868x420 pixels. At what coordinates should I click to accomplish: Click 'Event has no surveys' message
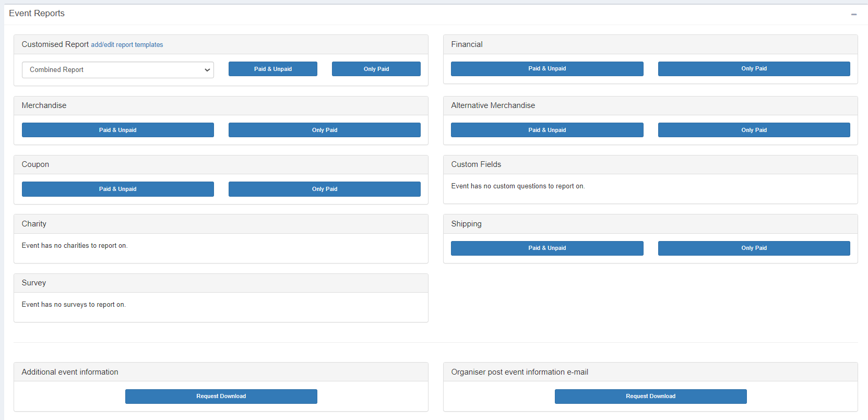[x=74, y=305]
